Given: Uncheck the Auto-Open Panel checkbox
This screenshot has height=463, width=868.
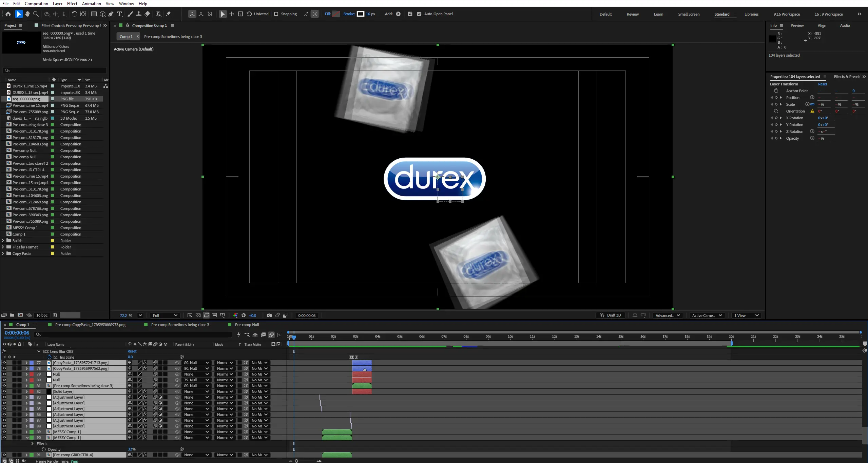Looking at the screenshot, I should 419,14.
